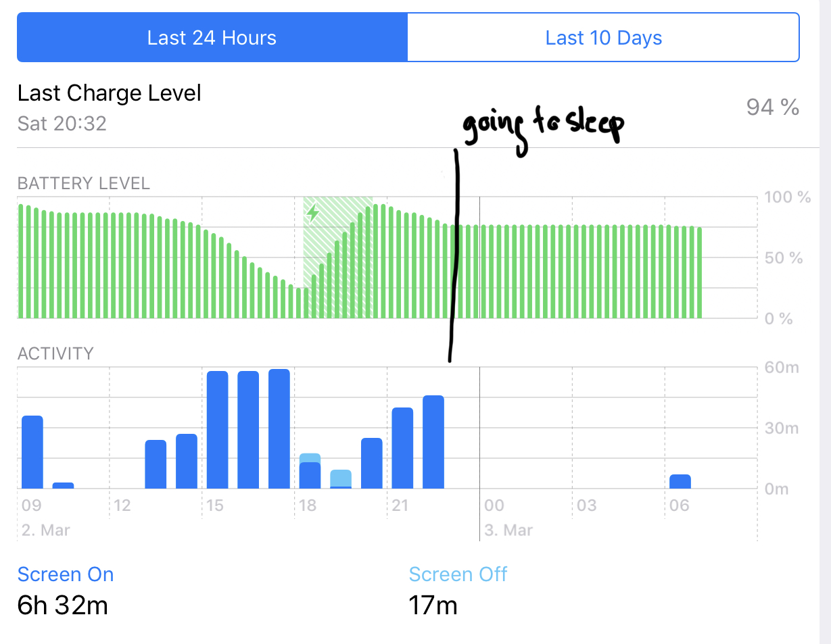Tap the light blue screen-off bar at 19
This screenshot has height=644, width=831.
coord(341,478)
